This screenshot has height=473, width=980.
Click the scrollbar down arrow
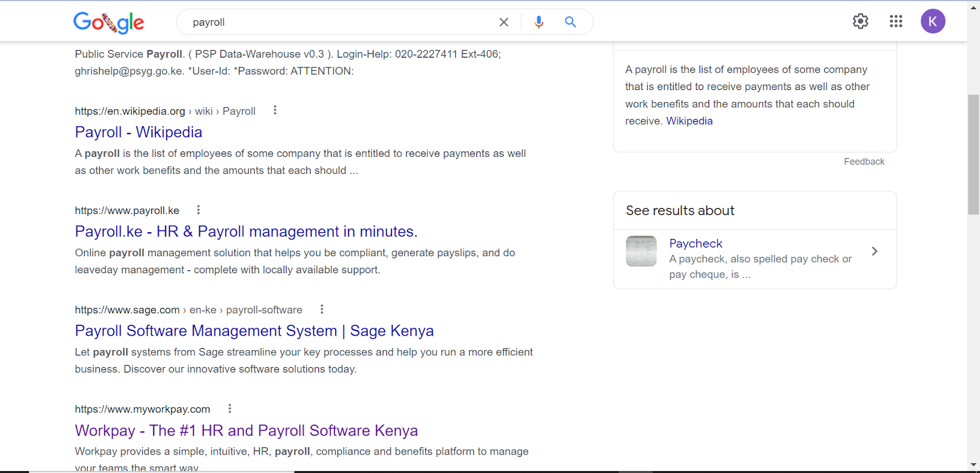(x=973, y=466)
